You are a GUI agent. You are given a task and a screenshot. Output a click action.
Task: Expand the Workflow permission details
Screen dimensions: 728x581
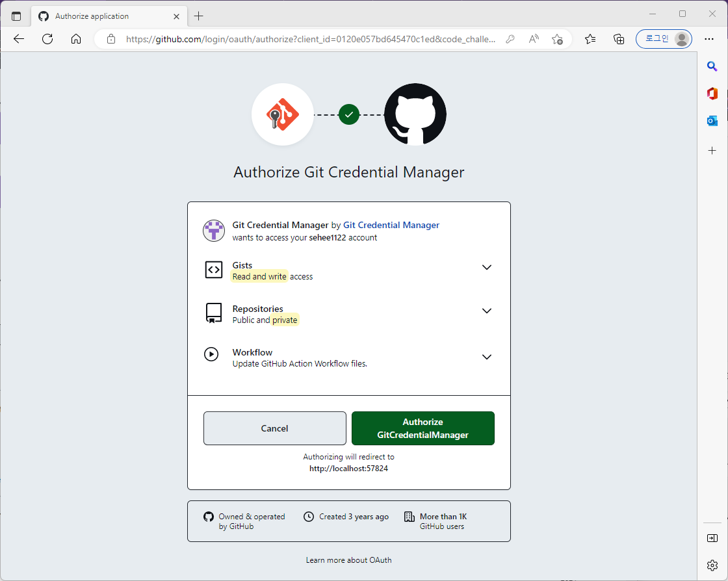pos(487,357)
